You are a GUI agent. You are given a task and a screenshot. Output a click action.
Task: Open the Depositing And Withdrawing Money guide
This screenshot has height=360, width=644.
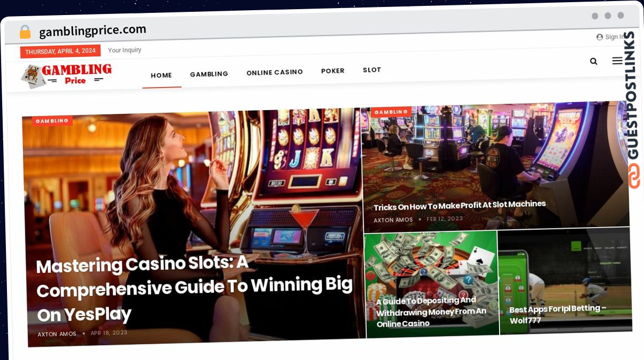click(x=431, y=312)
